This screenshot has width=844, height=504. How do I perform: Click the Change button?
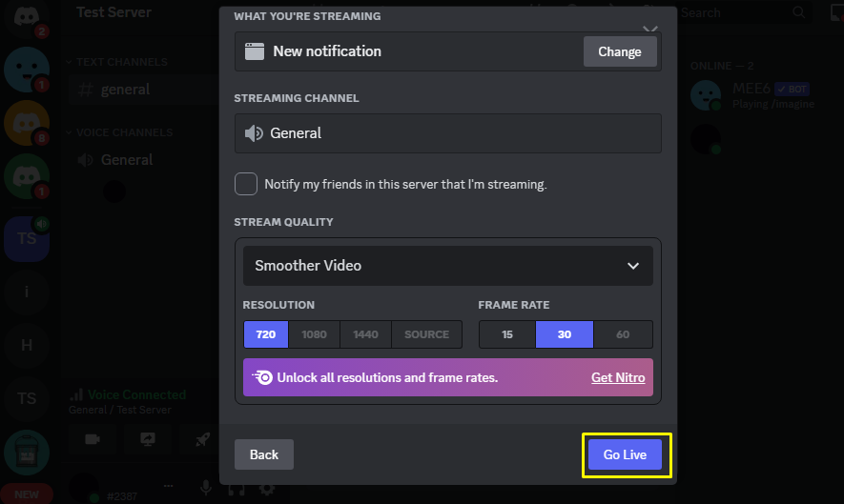[620, 51]
